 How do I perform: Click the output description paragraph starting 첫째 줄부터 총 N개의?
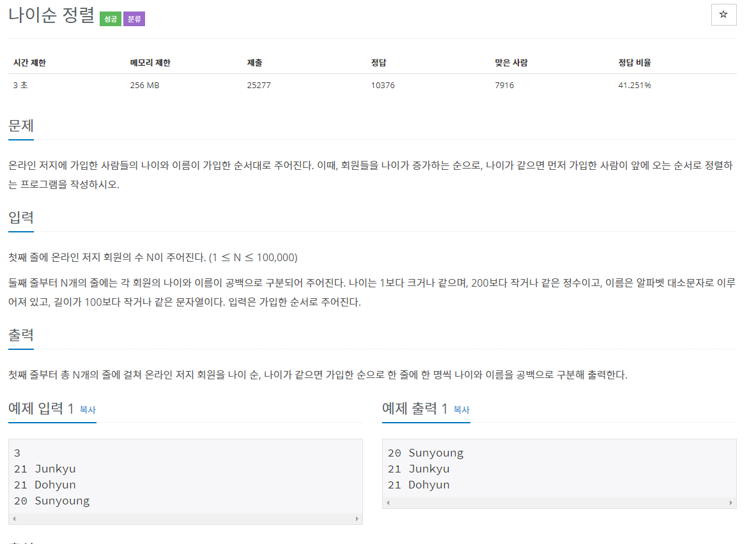click(318, 374)
